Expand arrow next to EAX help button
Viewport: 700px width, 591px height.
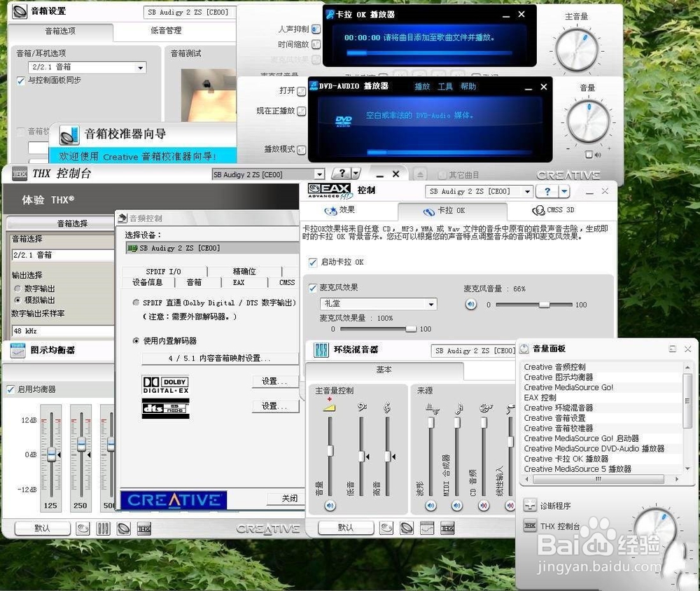tap(564, 192)
